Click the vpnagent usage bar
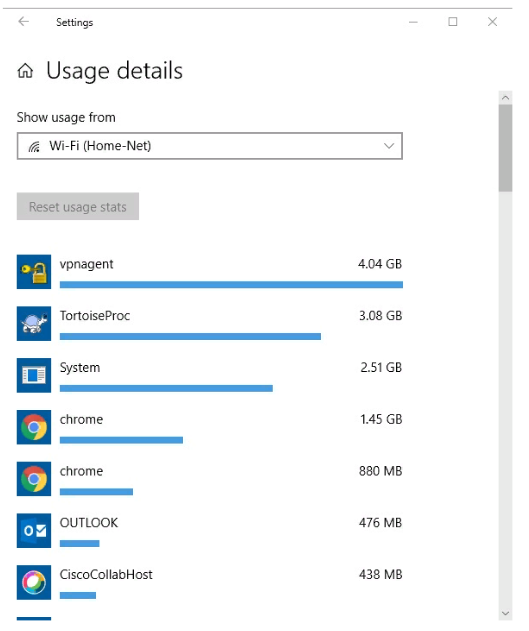 click(x=231, y=285)
